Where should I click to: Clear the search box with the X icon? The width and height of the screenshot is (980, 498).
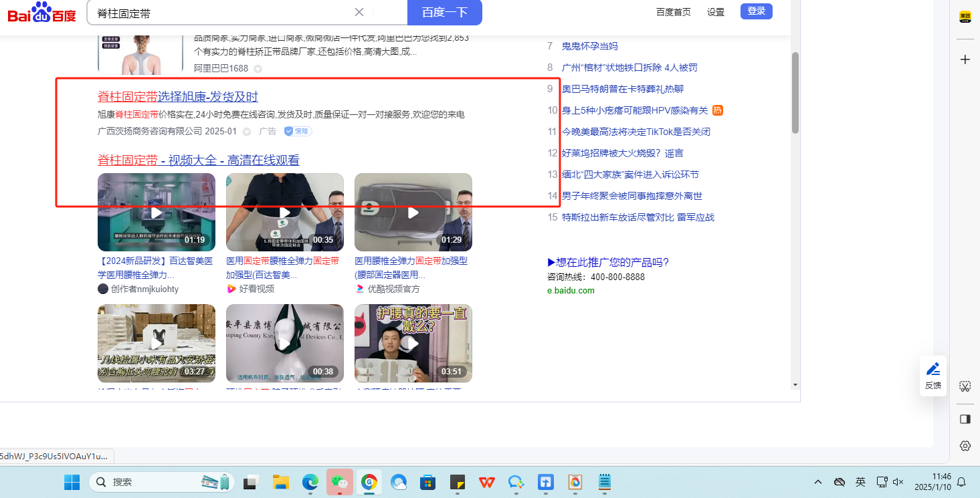(359, 12)
